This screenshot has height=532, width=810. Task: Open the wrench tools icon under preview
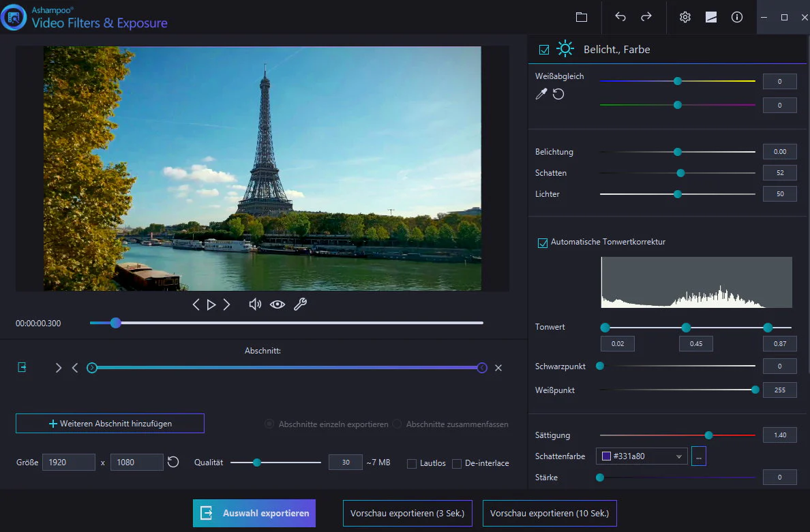300,304
